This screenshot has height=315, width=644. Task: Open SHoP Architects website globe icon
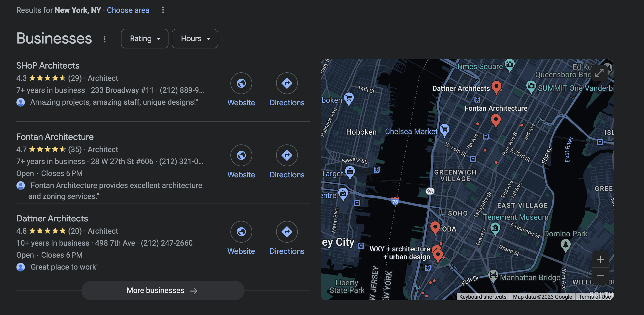point(241,83)
